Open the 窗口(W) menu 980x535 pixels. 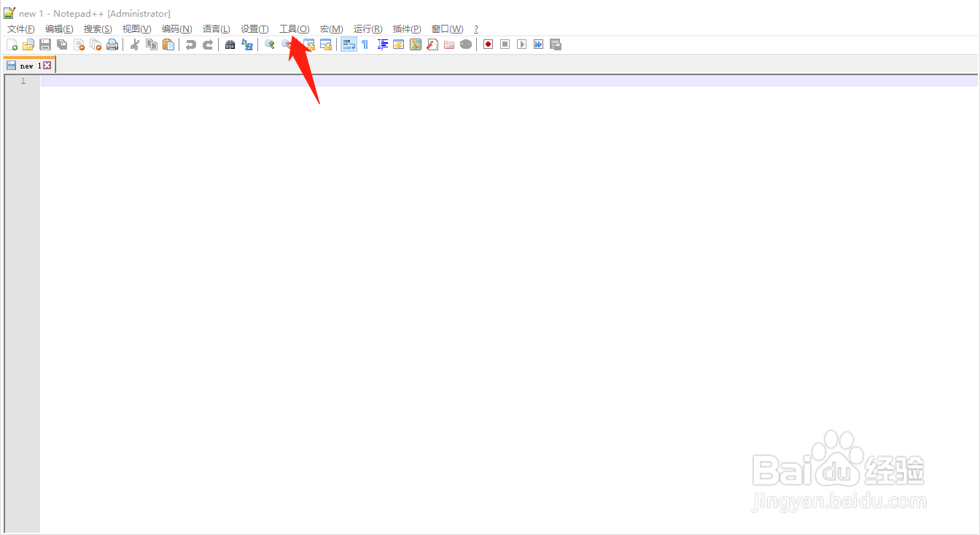pyautogui.click(x=447, y=29)
